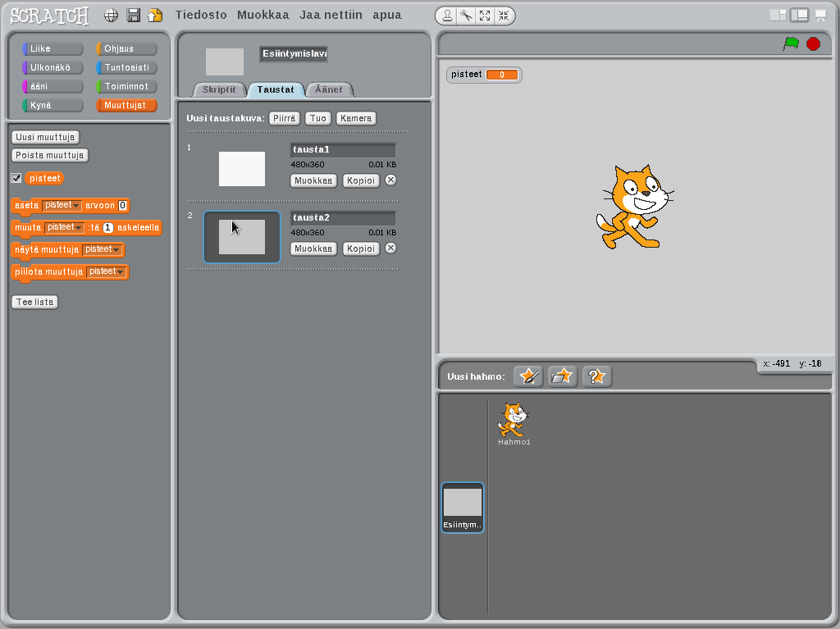Select the ääni block category

[x=52, y=86]
